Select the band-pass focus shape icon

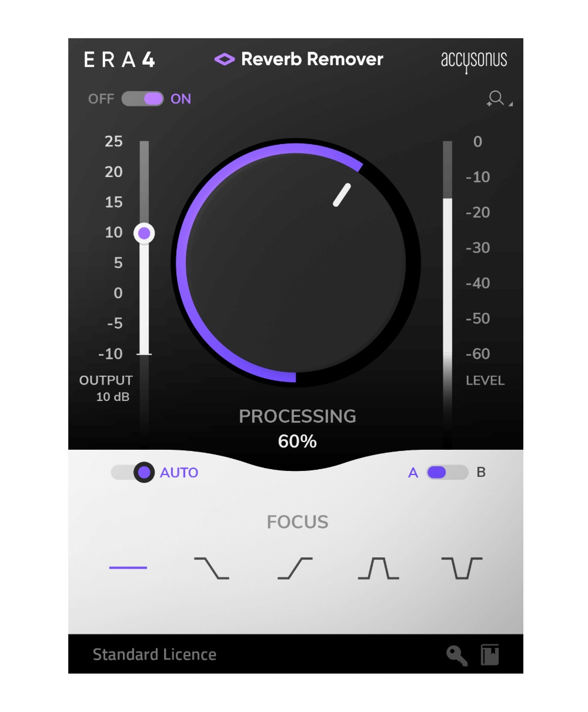pos(379,568)
